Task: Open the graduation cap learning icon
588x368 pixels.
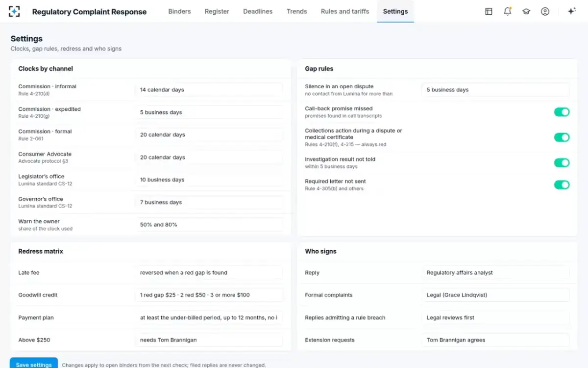Action: coord(526,11)
